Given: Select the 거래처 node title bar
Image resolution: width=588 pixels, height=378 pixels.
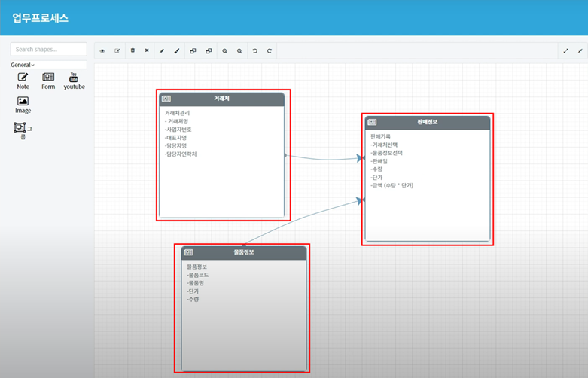Looking at the screenshot, I should click(221, 99).
